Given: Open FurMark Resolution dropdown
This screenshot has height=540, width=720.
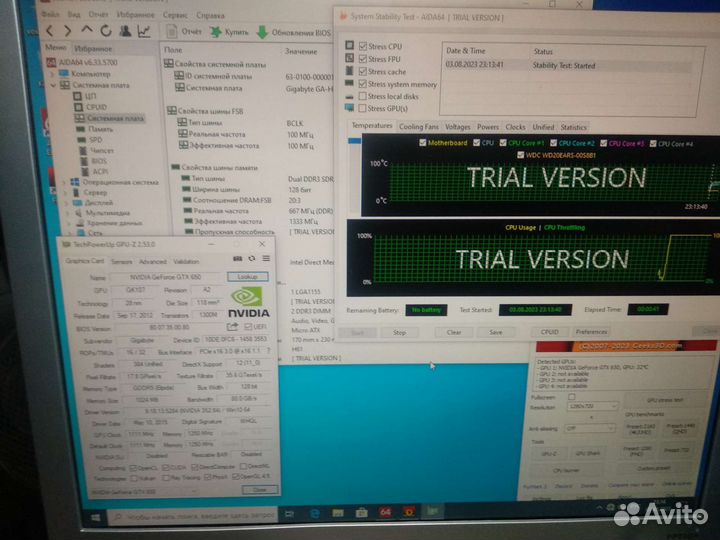Looking at the screenshot, I should [592, 406].
